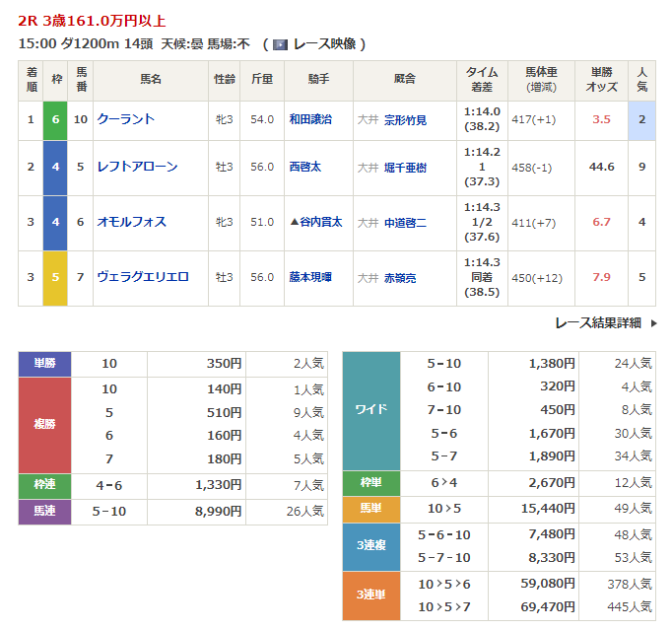Click the green frame 6 badge

(55, 119)
